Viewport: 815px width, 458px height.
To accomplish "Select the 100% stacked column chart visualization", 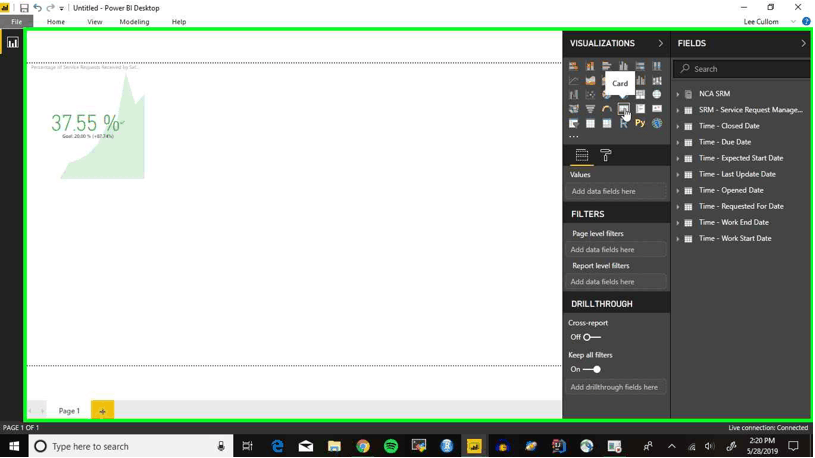I will click(x=657, y=66).
